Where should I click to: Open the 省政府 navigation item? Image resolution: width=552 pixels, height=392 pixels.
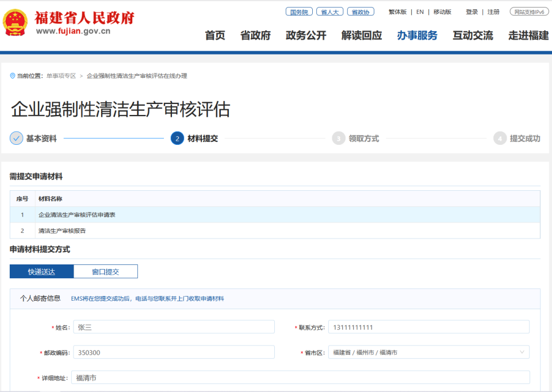tap(255, 36)
